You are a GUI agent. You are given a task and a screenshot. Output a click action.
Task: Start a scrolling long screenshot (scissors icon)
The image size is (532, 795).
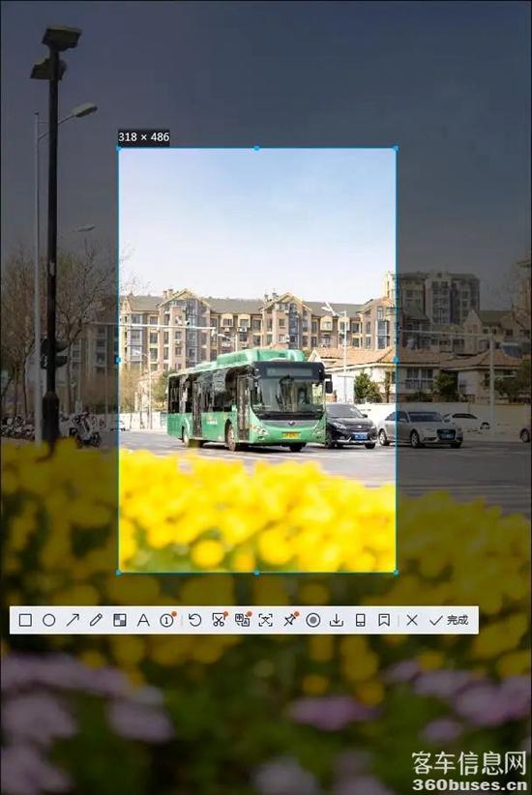219,620
